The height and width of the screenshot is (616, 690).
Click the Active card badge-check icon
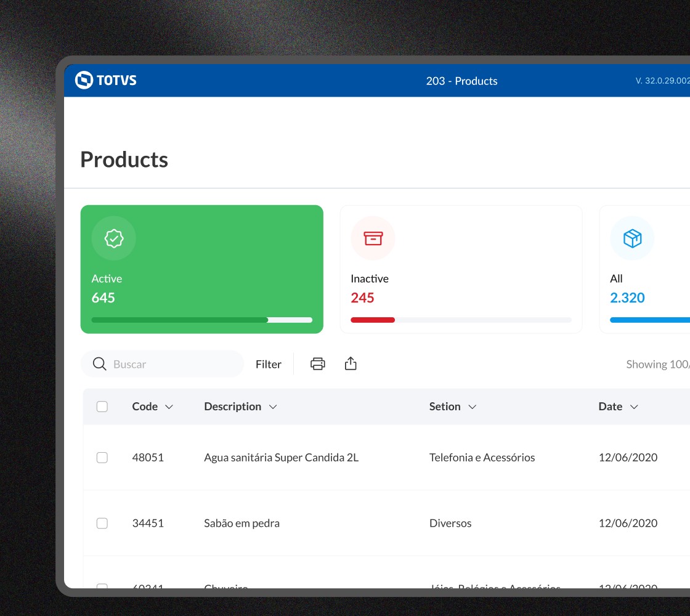pyautogui.click(x=114, y=238)
